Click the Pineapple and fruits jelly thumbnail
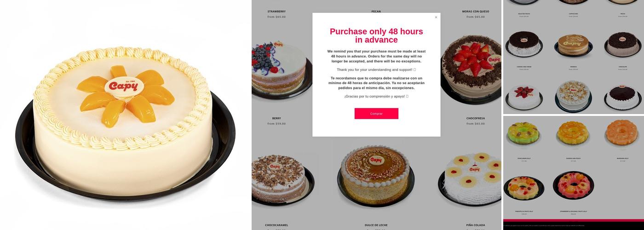644x230 pixels. click(524, 188)
